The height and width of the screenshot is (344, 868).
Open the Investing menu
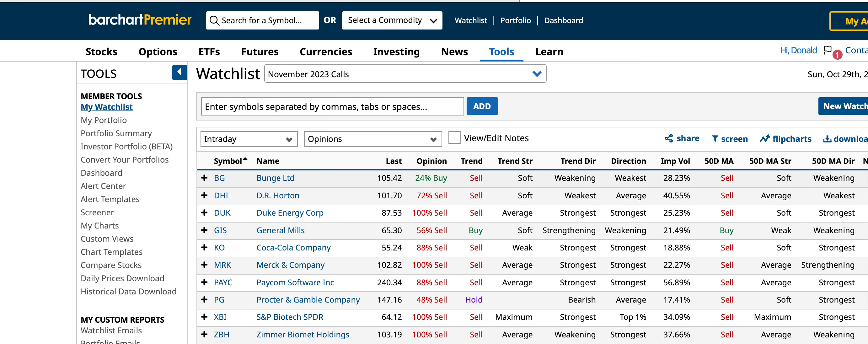click(396, 51)
